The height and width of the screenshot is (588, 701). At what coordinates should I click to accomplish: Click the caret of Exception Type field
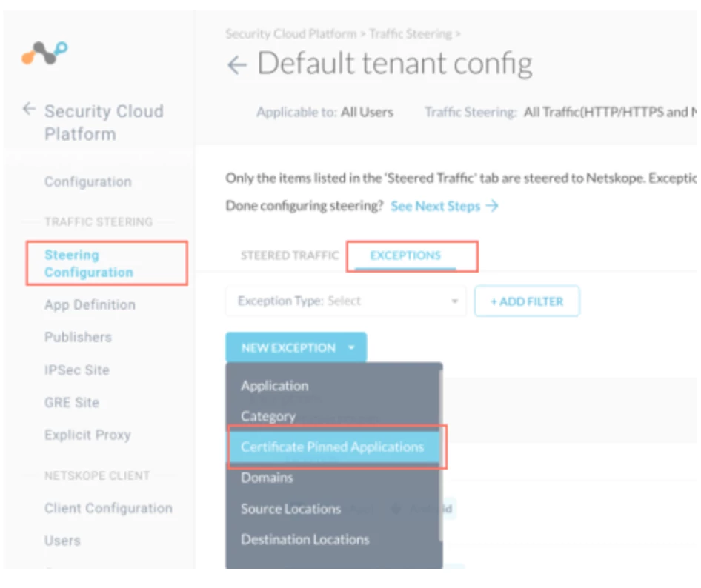pos(455,301)
